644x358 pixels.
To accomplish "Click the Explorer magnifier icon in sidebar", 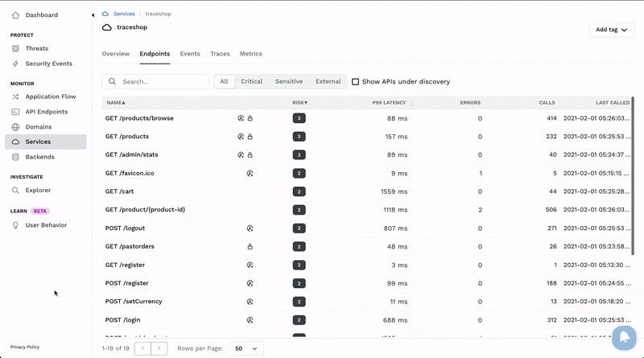I will [x=16, y=191].
